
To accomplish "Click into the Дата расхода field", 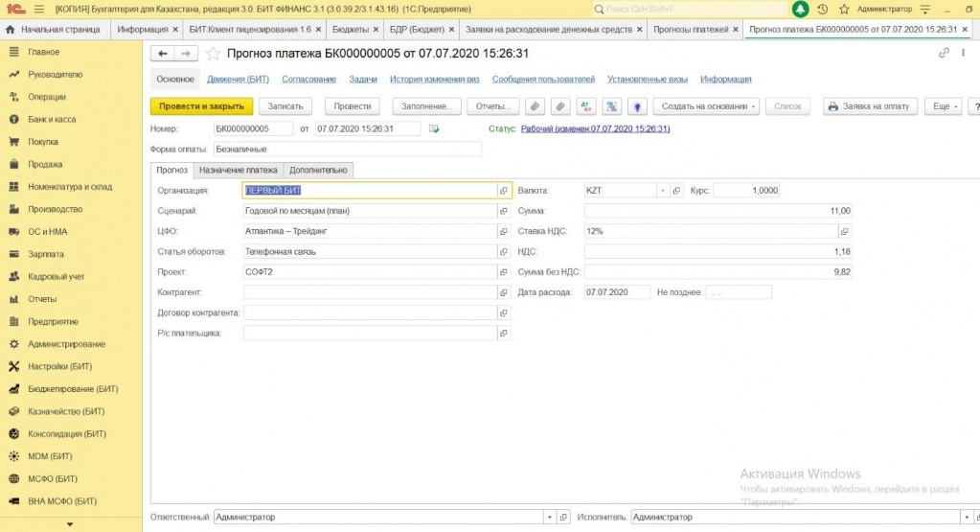I will point(617,292).
